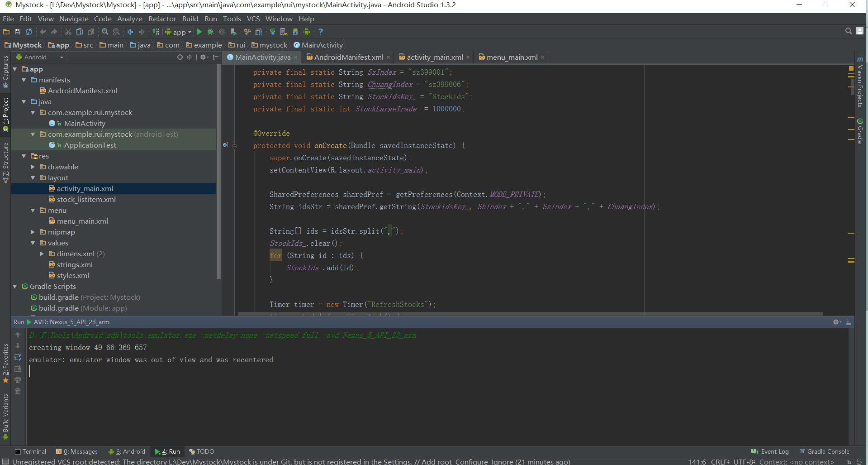
Task: Toggle soft-wrap in the Run console
Action: coord(18,357)
